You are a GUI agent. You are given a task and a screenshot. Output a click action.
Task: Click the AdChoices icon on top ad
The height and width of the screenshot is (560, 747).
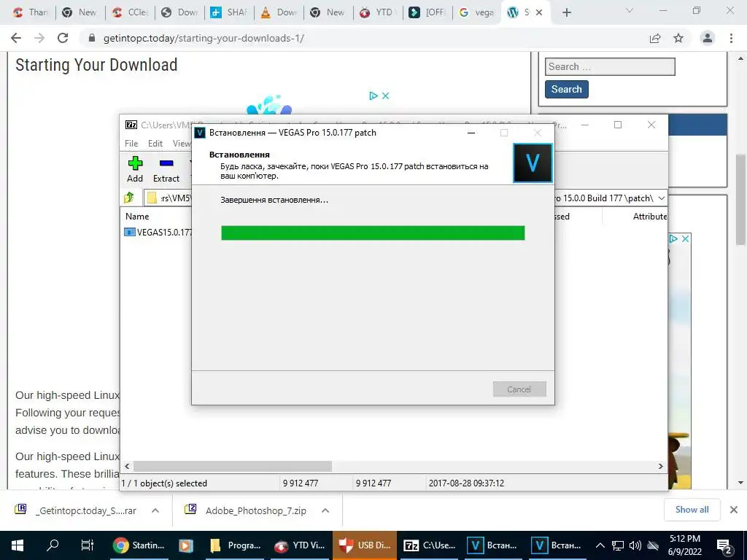pyautogui.click(x=373, y=96)
